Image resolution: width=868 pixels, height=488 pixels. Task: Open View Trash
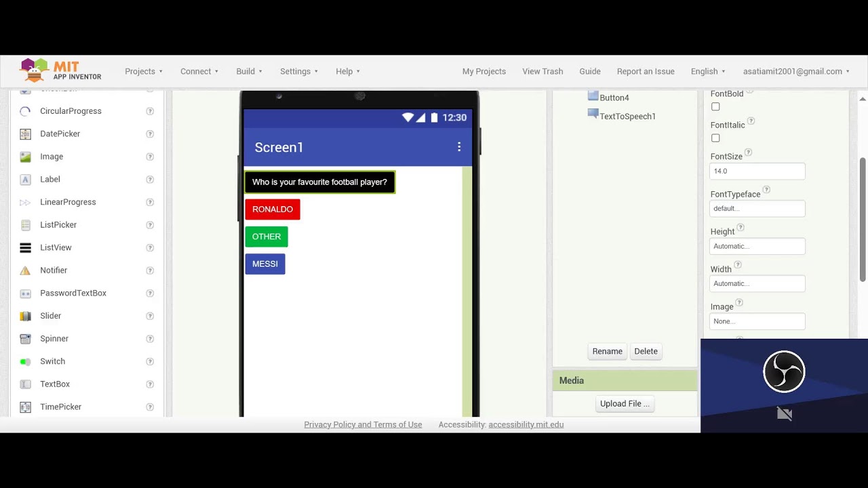[542, 71]
